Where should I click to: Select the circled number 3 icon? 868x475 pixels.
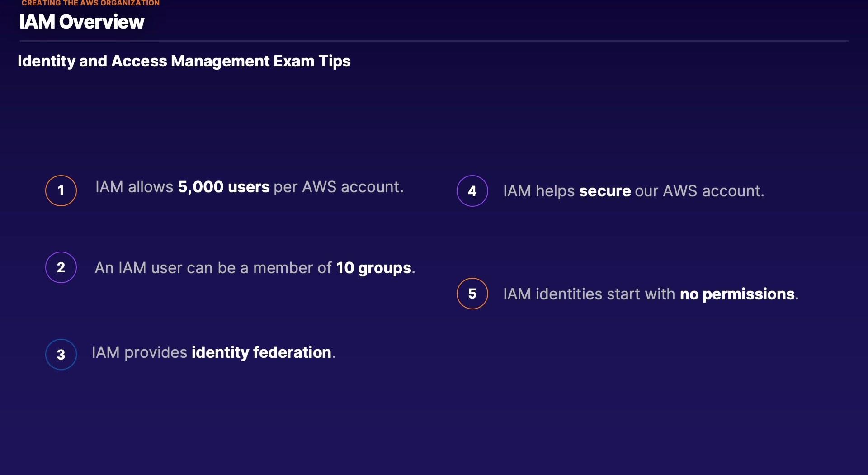coord(61,355)
